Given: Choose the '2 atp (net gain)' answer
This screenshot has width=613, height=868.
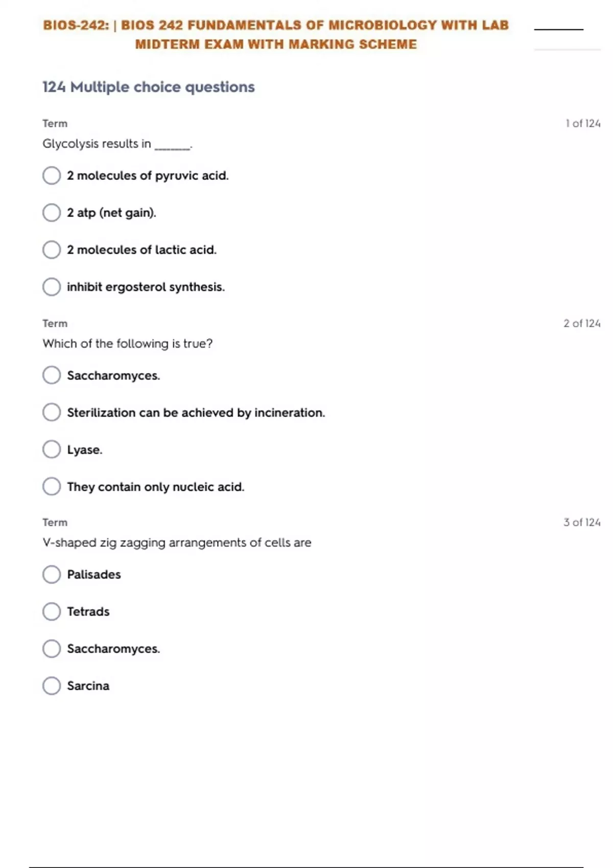Looking at the screenshot, I should coord(52,213).
